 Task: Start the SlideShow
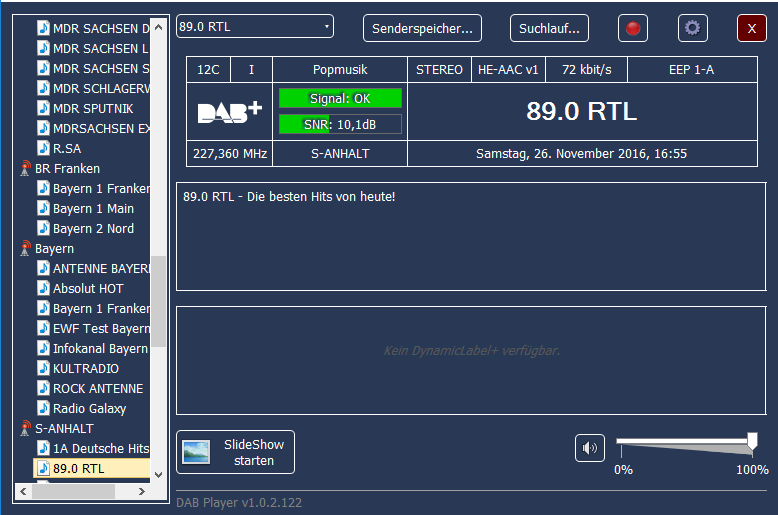236,452
